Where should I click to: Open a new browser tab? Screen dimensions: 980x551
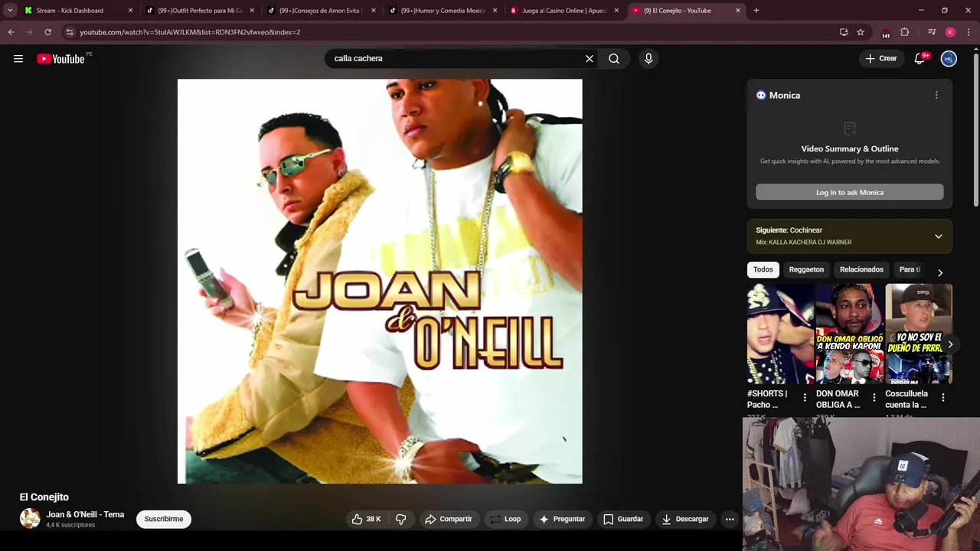(756, 11)
